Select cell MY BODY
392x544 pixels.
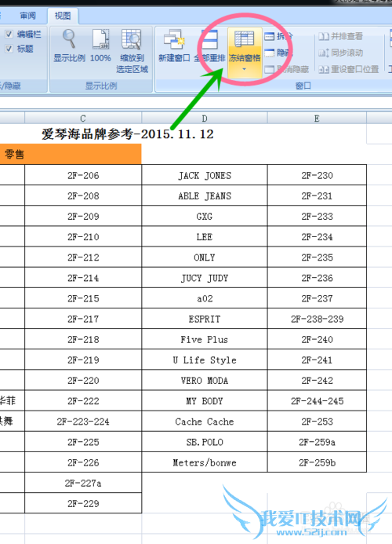[x=205, y=400]
